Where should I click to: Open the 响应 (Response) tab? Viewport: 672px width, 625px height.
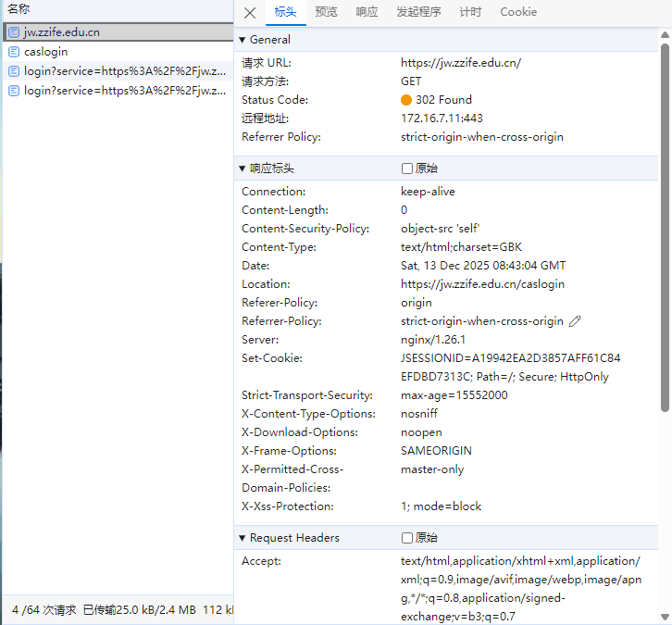(367, 12)
